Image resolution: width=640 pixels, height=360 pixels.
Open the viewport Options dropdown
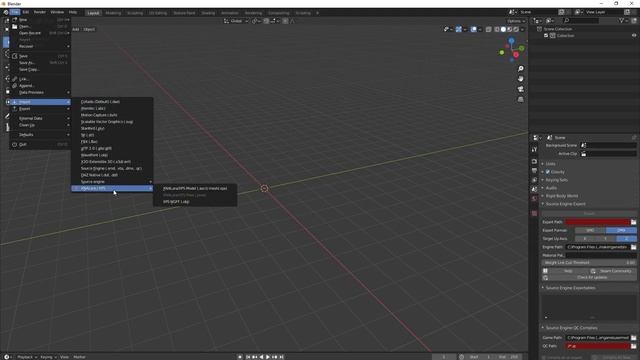click(516, 21)
